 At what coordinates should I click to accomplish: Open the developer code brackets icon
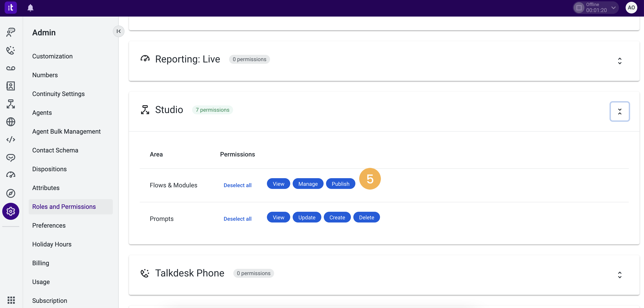tap(11, 139)
